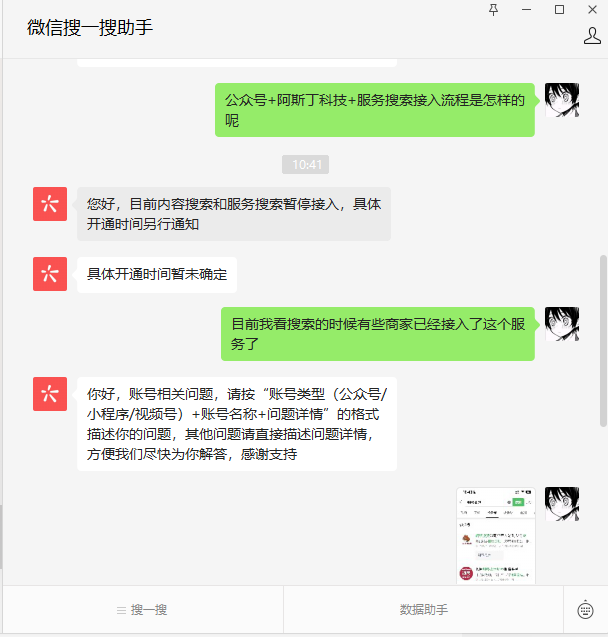This screenshot has height=637, width=608.
Task: Click user avatar beside the sent screenshot
Action: [x=562, y=504]
